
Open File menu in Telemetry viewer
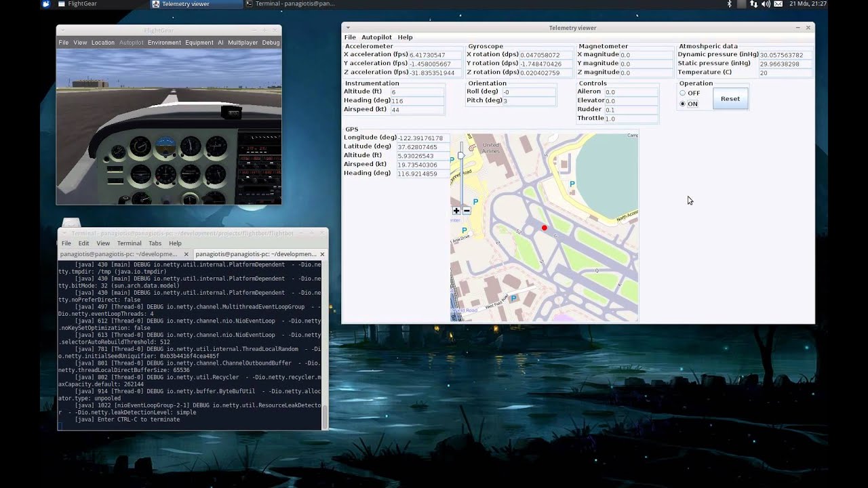350,37
